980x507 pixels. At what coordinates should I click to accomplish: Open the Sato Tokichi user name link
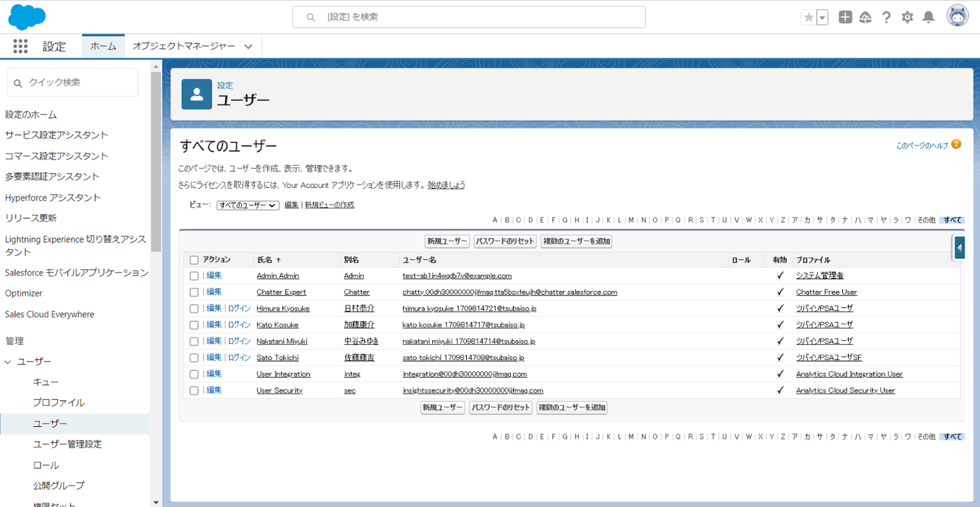pyautogui.click(x=277, y=358)
